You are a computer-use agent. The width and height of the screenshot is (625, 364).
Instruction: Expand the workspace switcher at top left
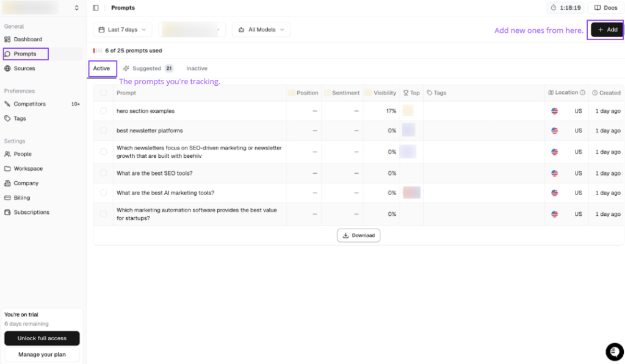click(x=76, y=8)
